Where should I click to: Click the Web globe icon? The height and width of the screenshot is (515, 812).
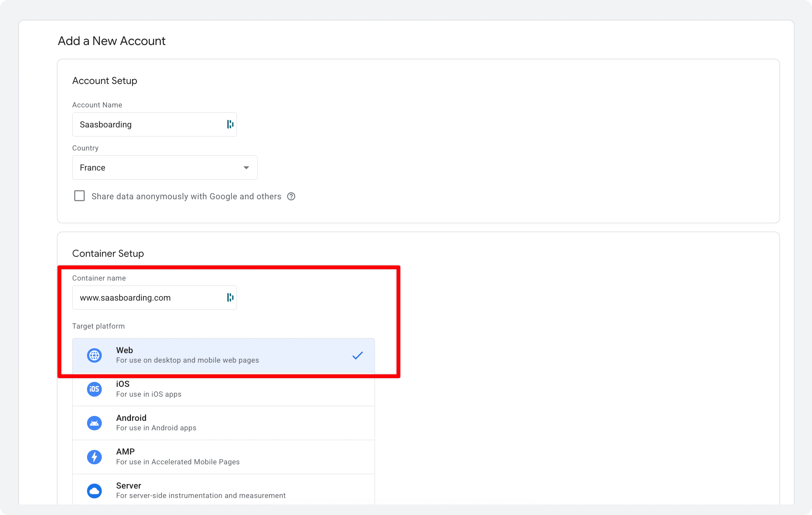click(x=94, y=355)
